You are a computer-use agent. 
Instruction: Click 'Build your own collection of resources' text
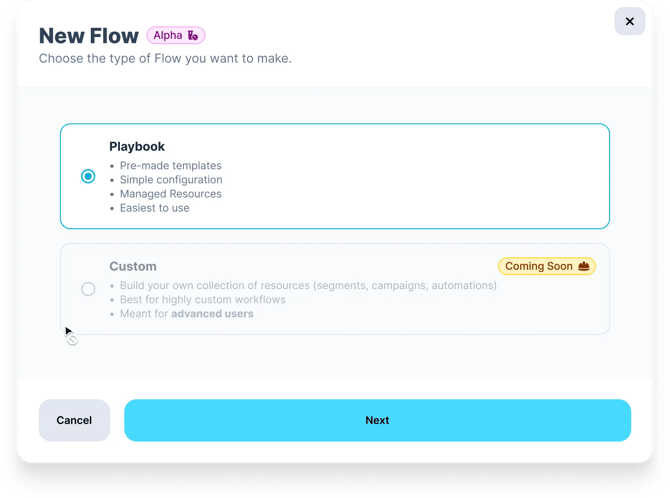308,286
